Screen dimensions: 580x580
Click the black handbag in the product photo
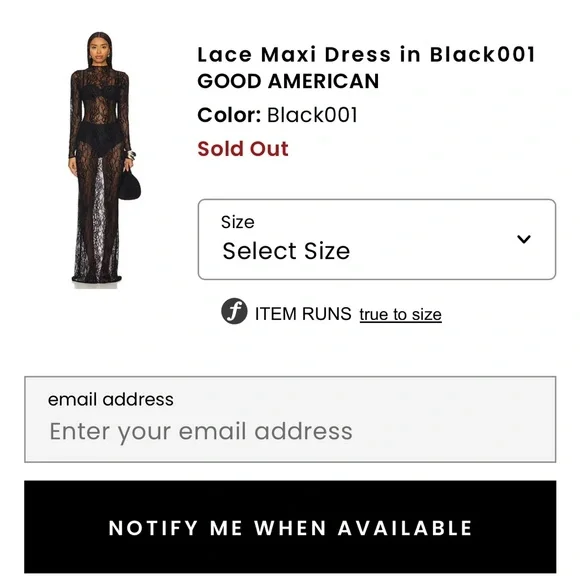click(x=129, y=184)
